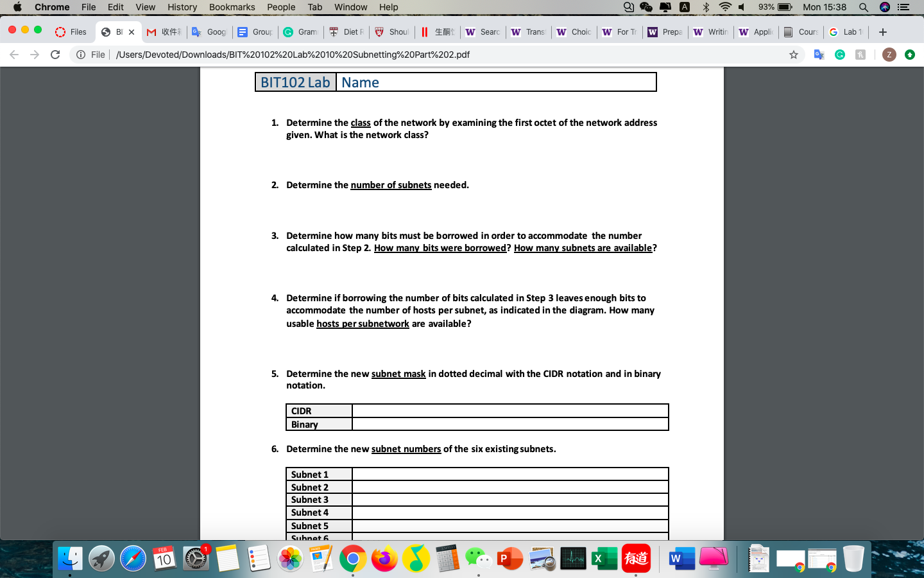Launch WeChat from the Dock
This screenshot has height=578, width=924.
[478, 559]
